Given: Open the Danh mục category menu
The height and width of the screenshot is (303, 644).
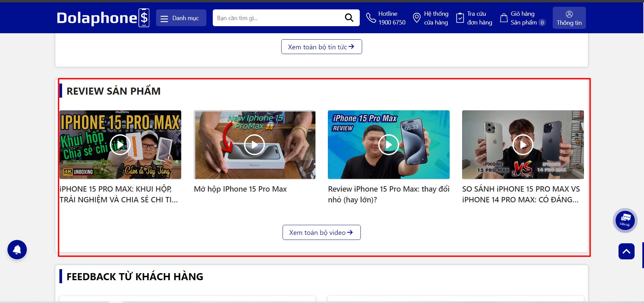Looking at the screenshot, I should pyautogui.click(x=181, y=18).
